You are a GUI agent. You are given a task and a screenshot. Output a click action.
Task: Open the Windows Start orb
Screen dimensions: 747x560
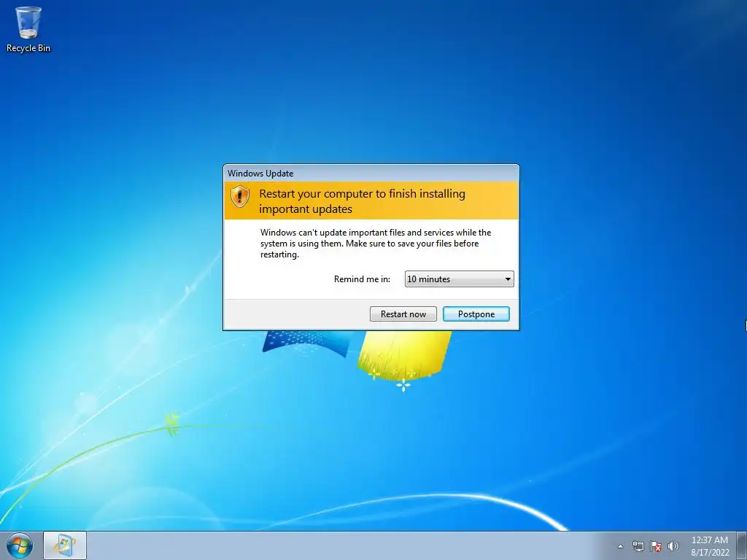pyautogui.click(x=20, y=545)
